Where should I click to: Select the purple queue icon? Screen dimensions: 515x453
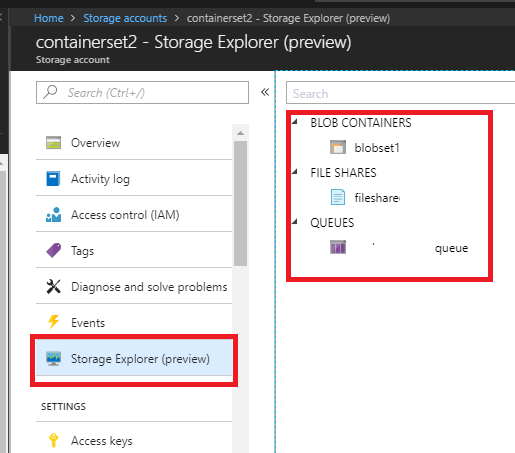[338, 247]
